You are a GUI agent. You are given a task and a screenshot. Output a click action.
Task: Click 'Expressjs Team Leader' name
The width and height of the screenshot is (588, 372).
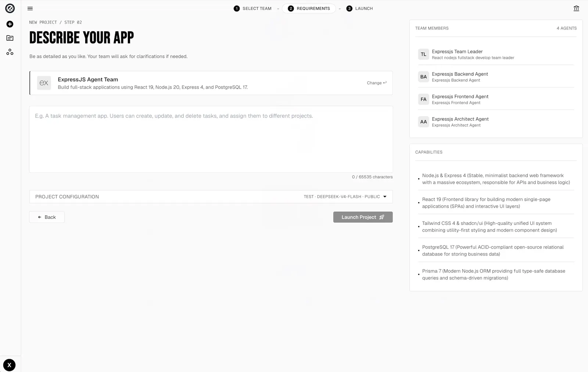457,51
